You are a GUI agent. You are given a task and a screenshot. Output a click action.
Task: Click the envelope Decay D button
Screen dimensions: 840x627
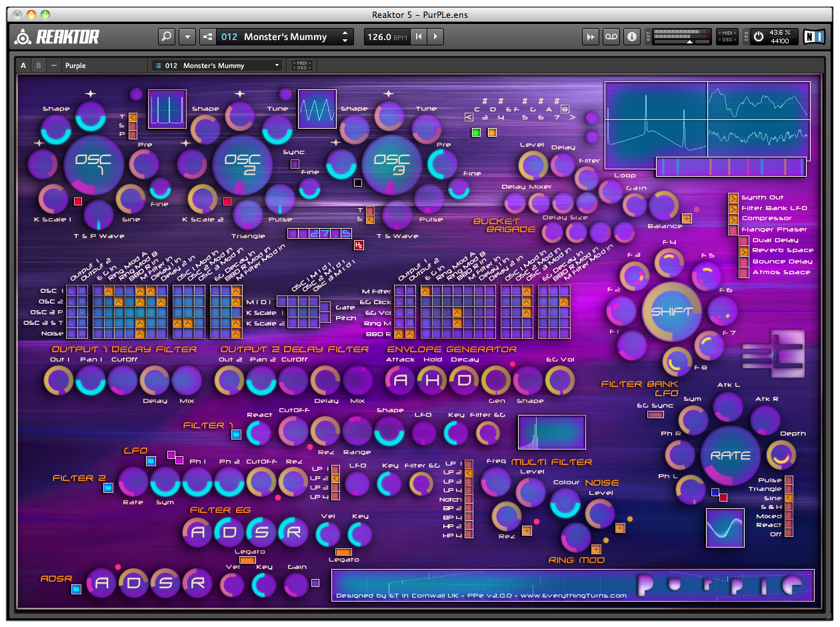pyautogui.click(x=464, y=380)
